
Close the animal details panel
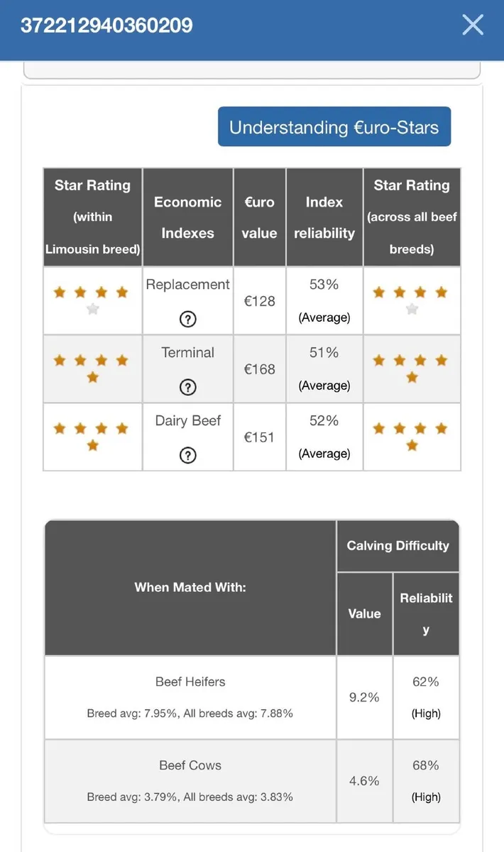(473, 25)
